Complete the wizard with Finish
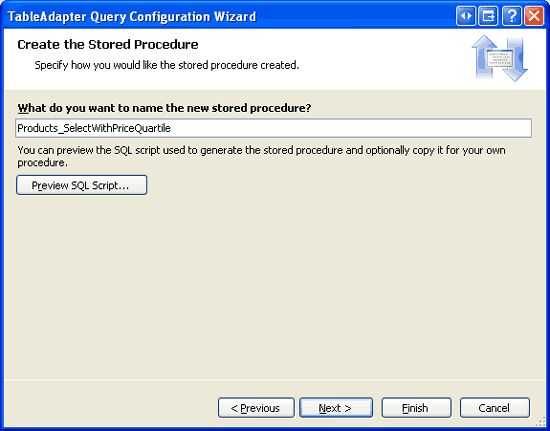The height and width of the screenshot is (431, 550). (416, 408)
